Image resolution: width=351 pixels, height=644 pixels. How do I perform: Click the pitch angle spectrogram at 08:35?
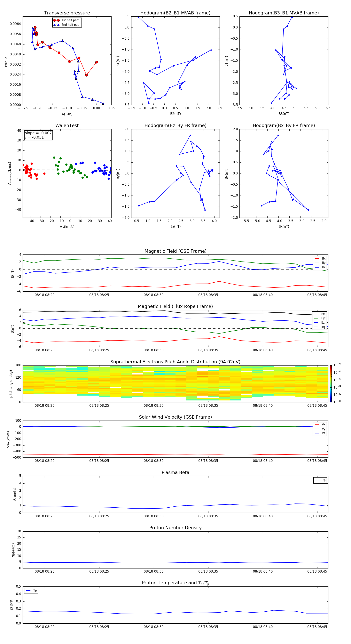[x=208, y=383]
